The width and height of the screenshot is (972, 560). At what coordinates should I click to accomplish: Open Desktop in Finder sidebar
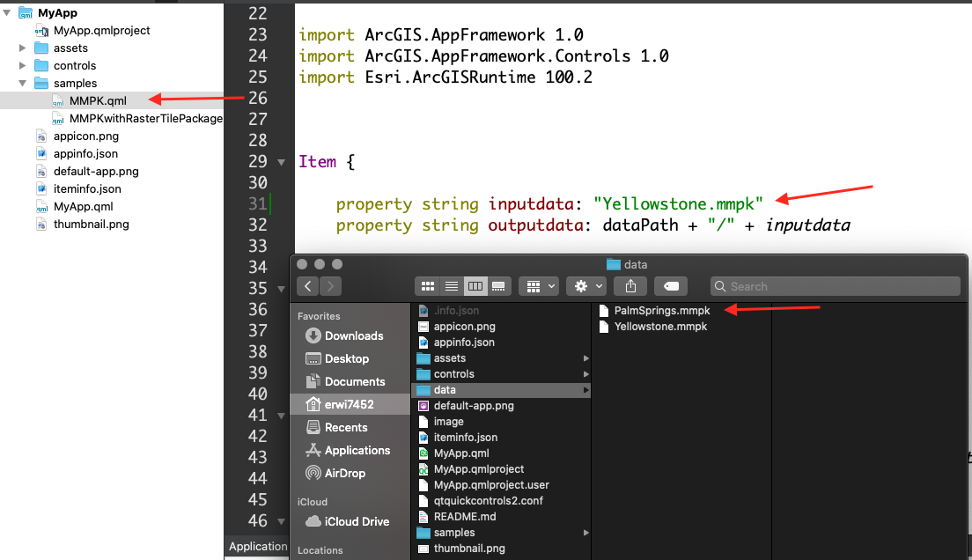[337, 358]
